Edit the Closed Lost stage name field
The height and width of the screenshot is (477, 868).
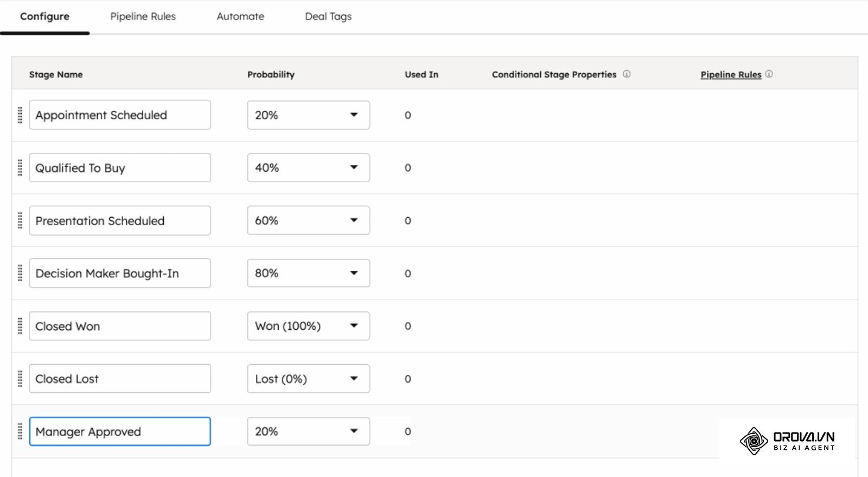tap(120, 379)
